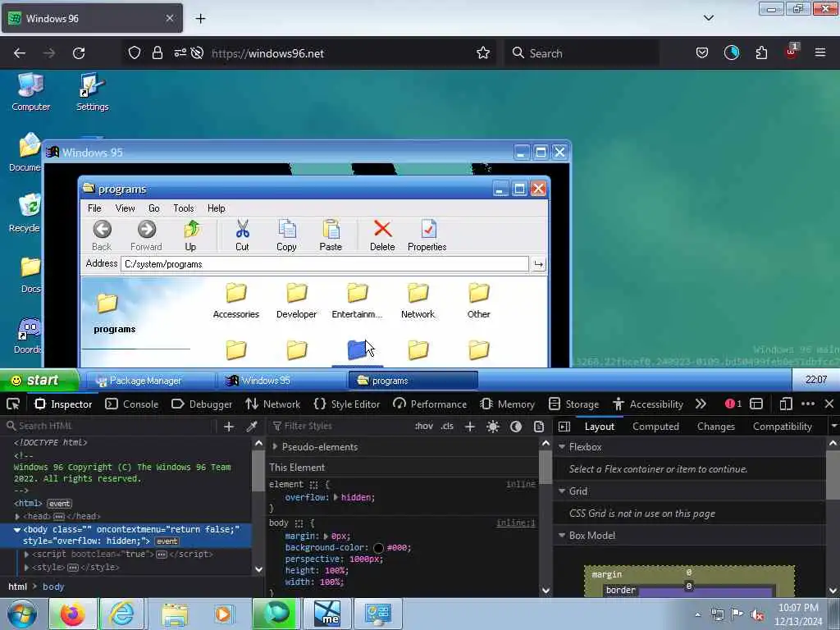Viewport: 840px width, 630px height.
Task: Toggle responsive design mode icon
Action: coord(786,404)
